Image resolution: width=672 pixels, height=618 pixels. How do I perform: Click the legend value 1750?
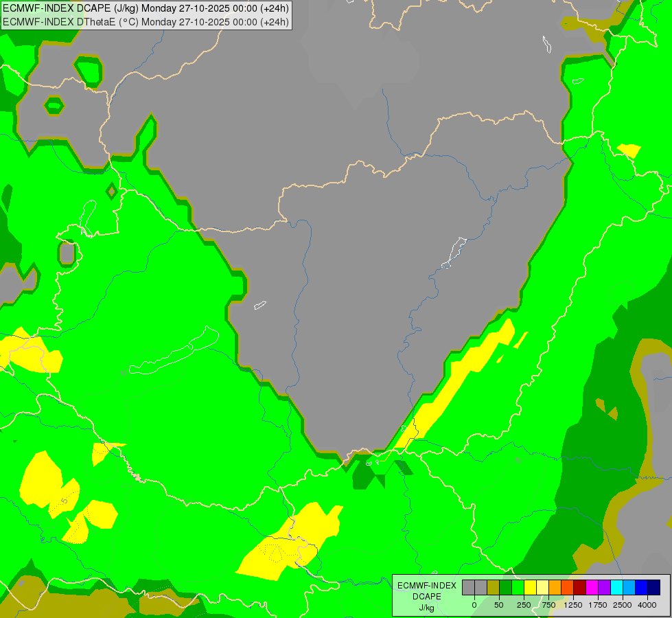pos(598,605)
